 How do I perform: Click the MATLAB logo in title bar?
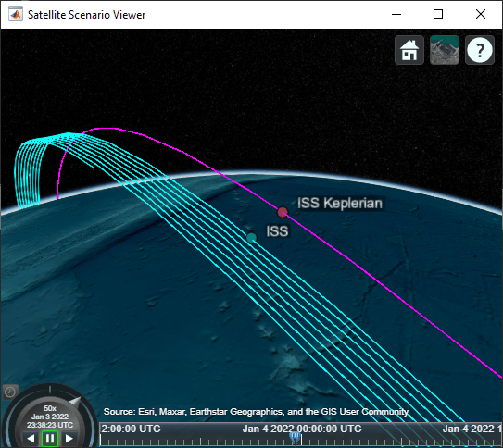(x=16, y=15)
